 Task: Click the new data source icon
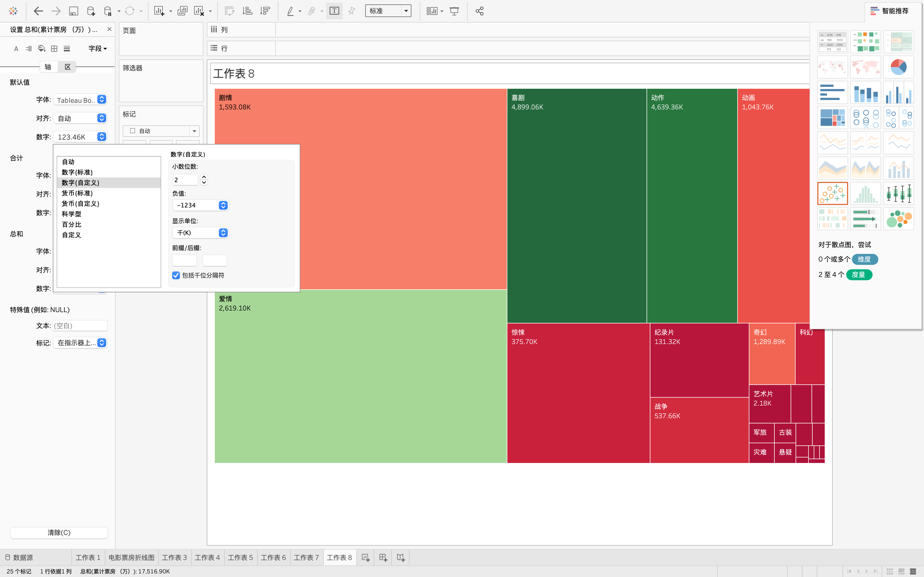click(x=91, y=11)
